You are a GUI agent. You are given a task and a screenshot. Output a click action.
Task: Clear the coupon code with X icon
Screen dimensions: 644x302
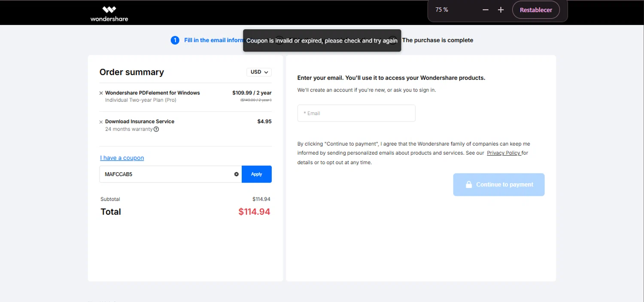click(236, 174)
